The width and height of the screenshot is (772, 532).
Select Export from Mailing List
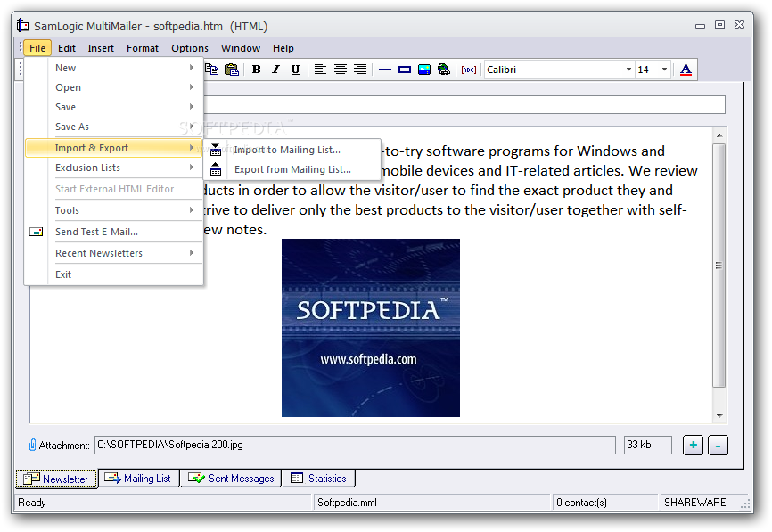pos(292,169)
